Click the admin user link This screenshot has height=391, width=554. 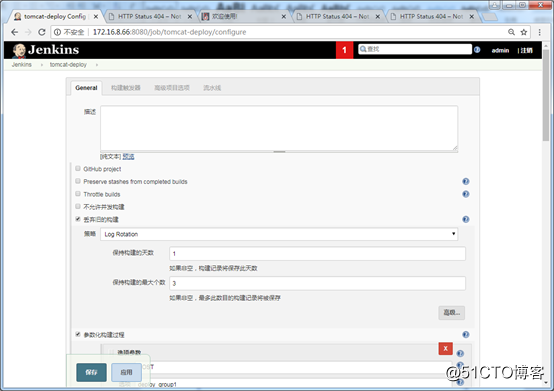click(x=500, y=51)
